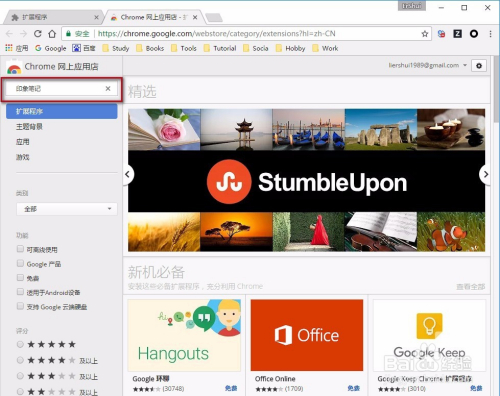
Task: Open the orange Office extension thumbnail
Action: coord(307,335)
